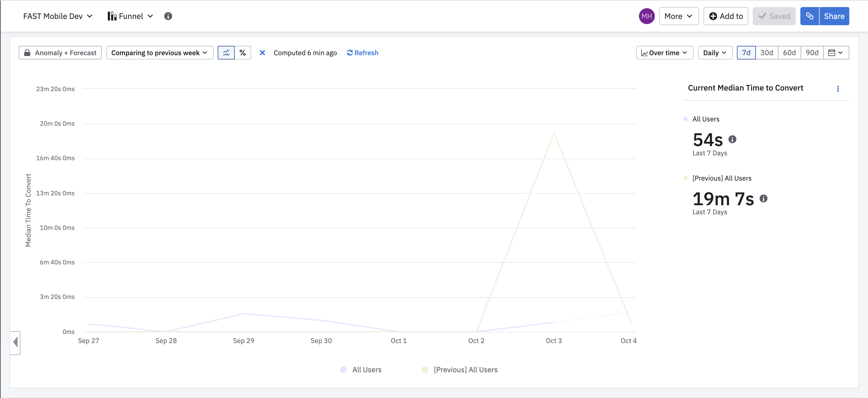Click the Previous All Users legend swatch

(425, 370)
